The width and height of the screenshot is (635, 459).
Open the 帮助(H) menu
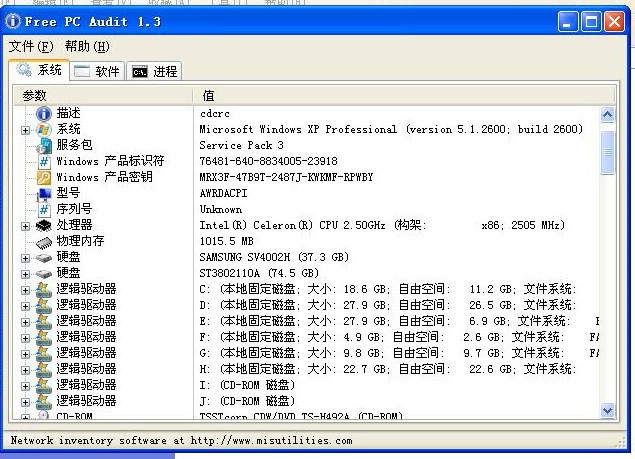pyautogui.click(x=87, y=47)
